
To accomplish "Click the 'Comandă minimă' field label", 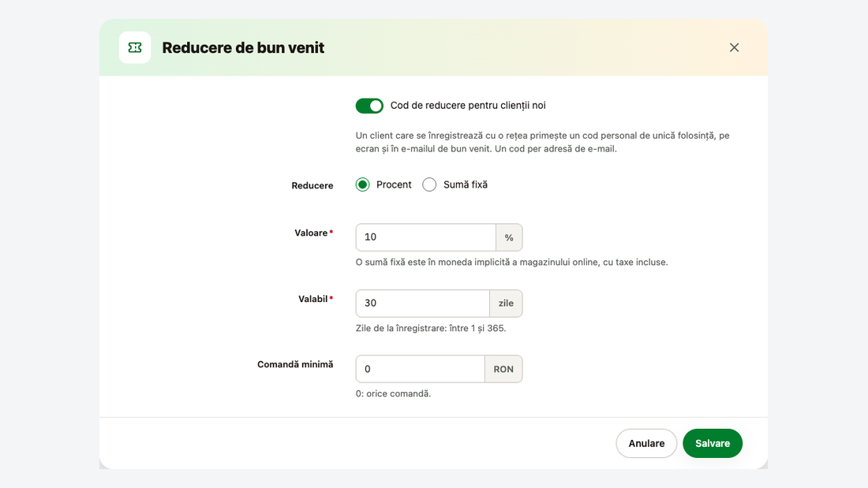I will (295, 364).
